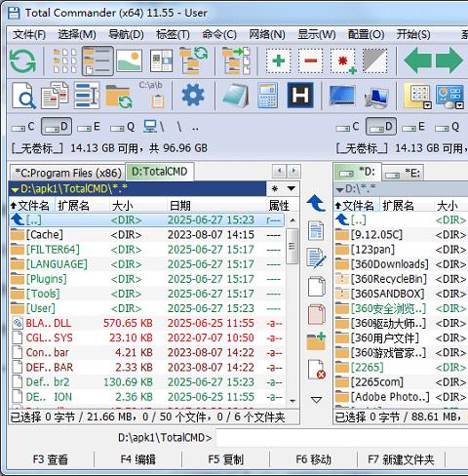
Task: Click the left panel vertical scrollbar thumb
Action: 292,246
